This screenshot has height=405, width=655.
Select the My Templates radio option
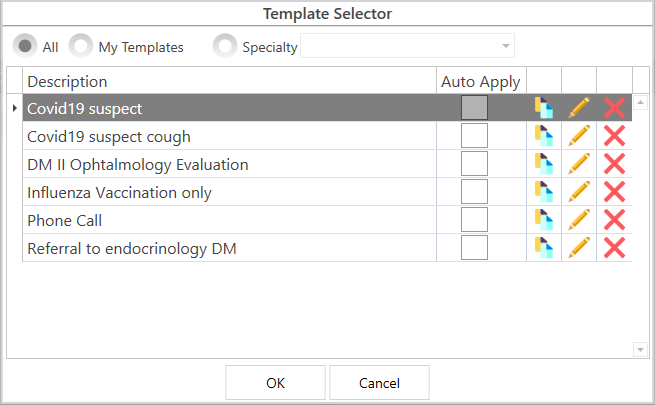(x=81, y=46)
